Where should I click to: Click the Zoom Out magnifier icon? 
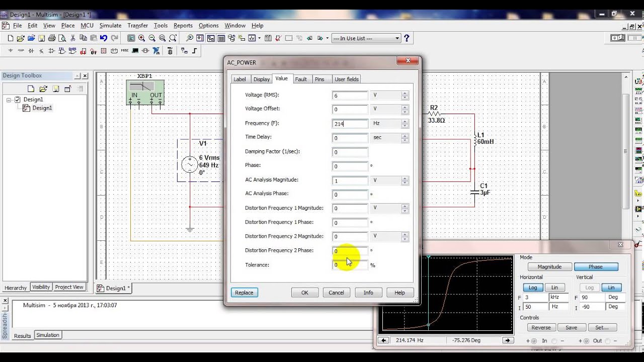click(x=152, y=38)
